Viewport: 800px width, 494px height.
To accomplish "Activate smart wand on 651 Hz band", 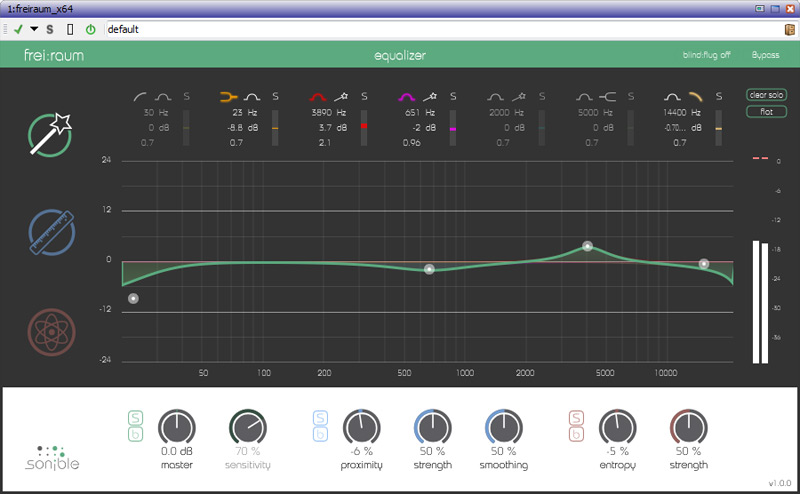I will [x=430, y=96].
